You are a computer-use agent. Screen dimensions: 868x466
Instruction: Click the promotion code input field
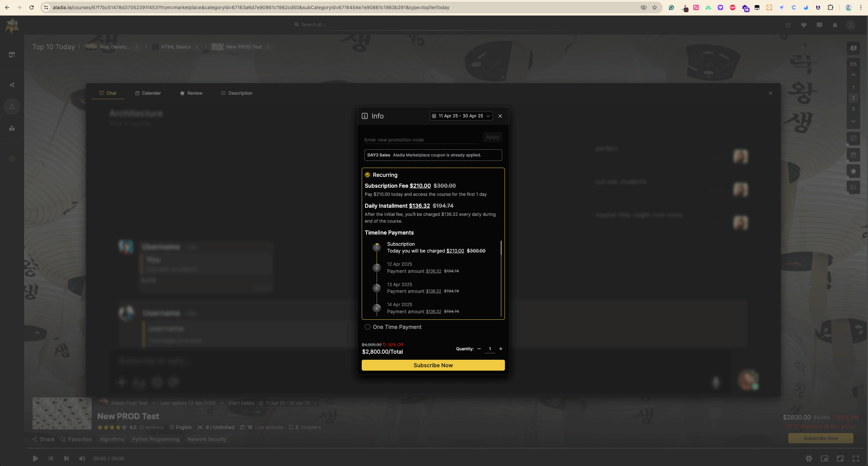click(x=420, y=140)
